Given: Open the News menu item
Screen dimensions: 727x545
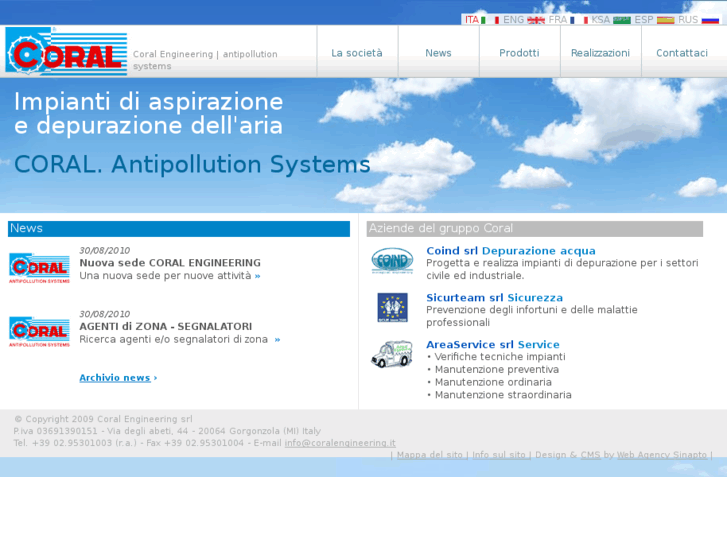Looking at the screenshot, I should pyautogui.click(x=438, y=53).
